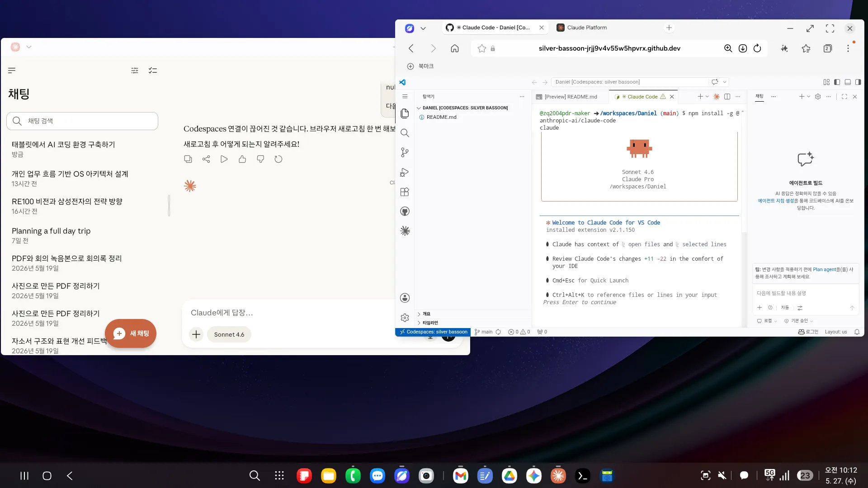Screen dimensions: 868x488
Task: Toggle the VS Code secondary sidebar
Action: click(x=858, y=82)
